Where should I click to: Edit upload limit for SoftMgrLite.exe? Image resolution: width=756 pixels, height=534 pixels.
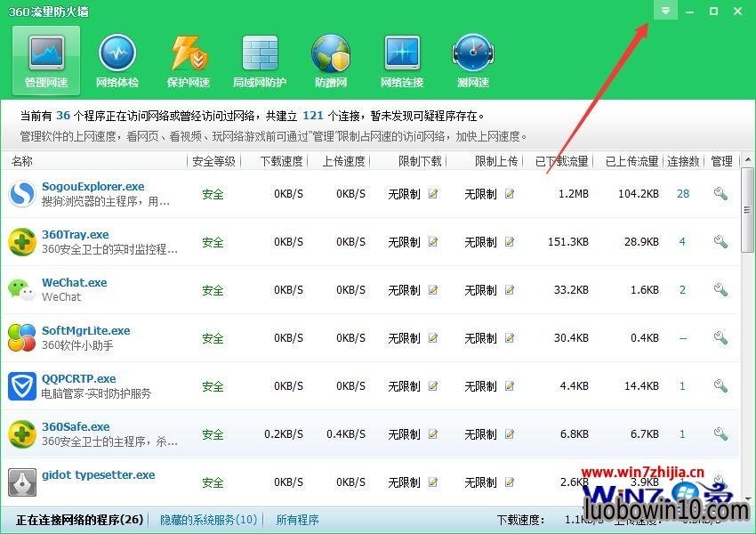coord(509,338)
